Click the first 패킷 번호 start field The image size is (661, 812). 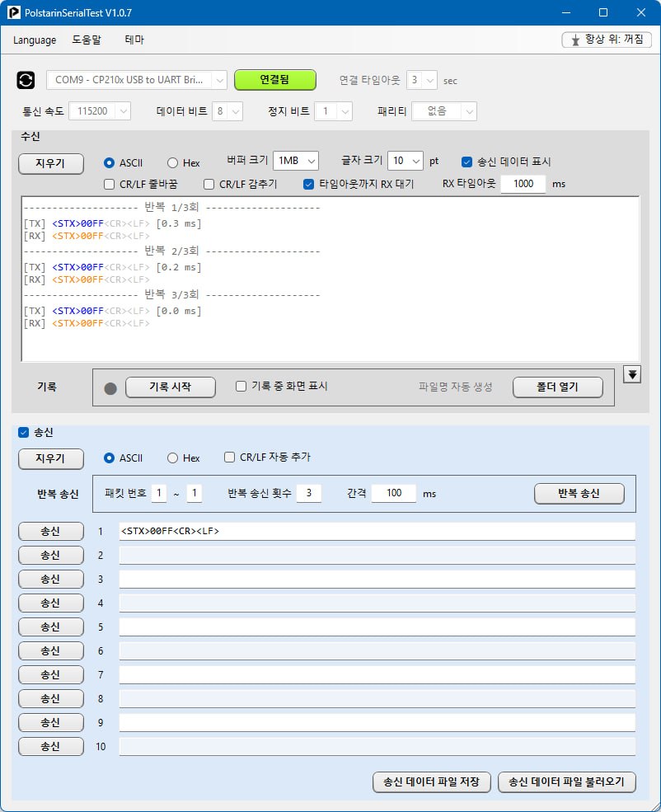159,493
